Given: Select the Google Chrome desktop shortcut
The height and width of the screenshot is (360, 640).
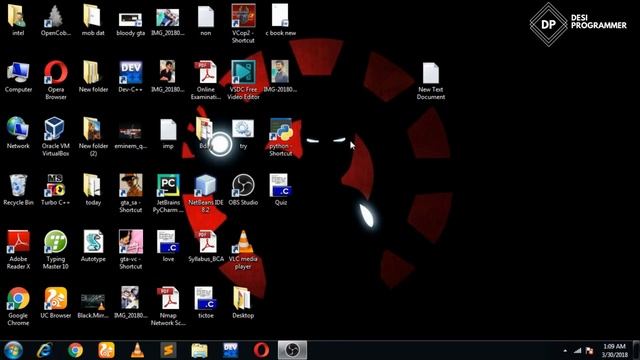Looking at the screenshot, I should click(x=18, y=299).
